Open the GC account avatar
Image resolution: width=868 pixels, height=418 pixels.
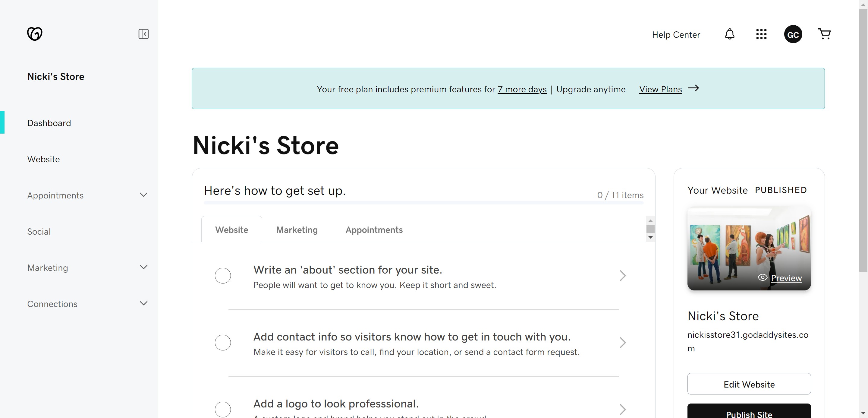(793, 34)
